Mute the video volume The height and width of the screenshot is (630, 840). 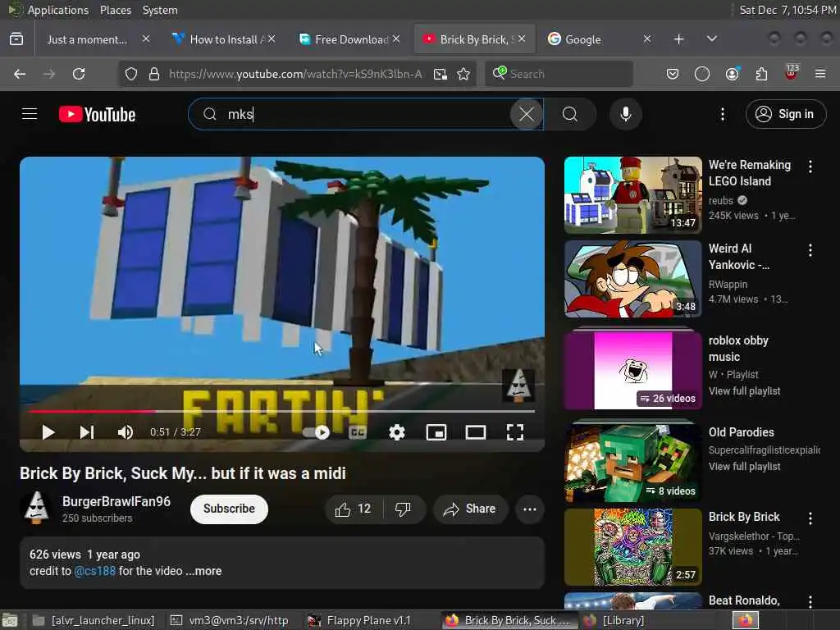coord(126,432)
